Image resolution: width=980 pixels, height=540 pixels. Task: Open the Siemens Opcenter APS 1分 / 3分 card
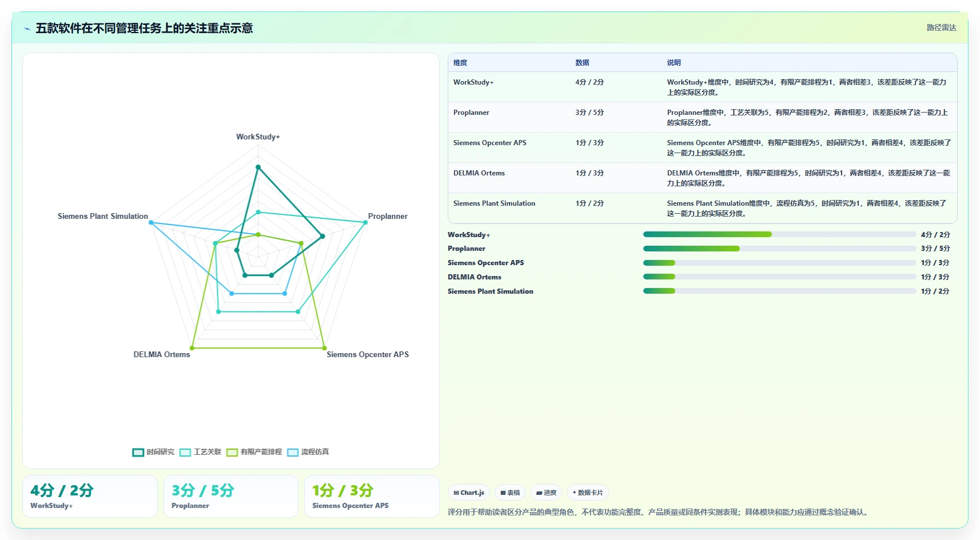372,497
